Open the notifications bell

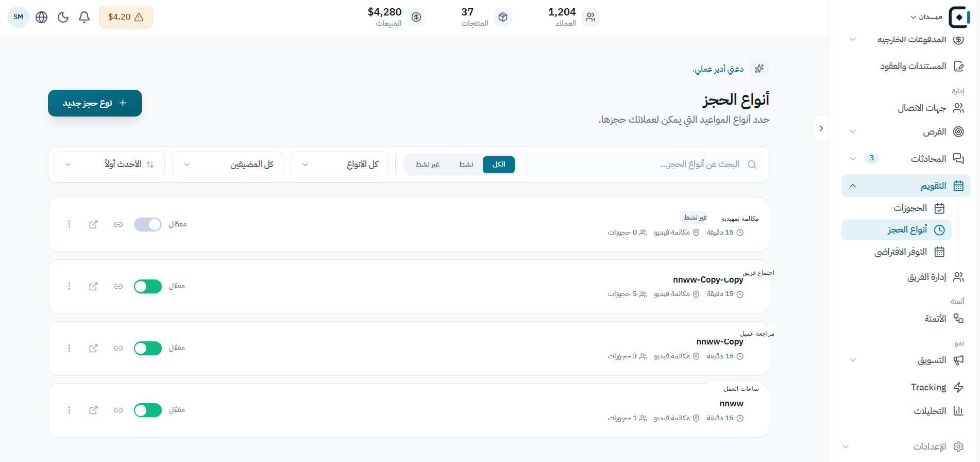point(85,17)
